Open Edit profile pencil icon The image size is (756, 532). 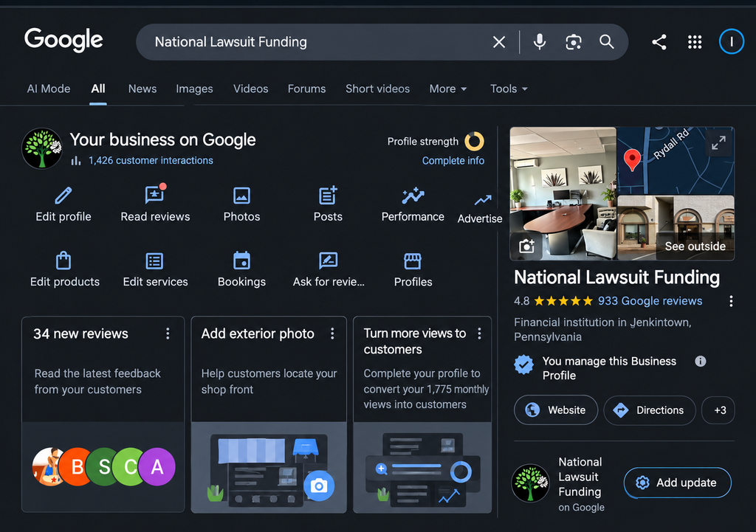pos(63,196)
